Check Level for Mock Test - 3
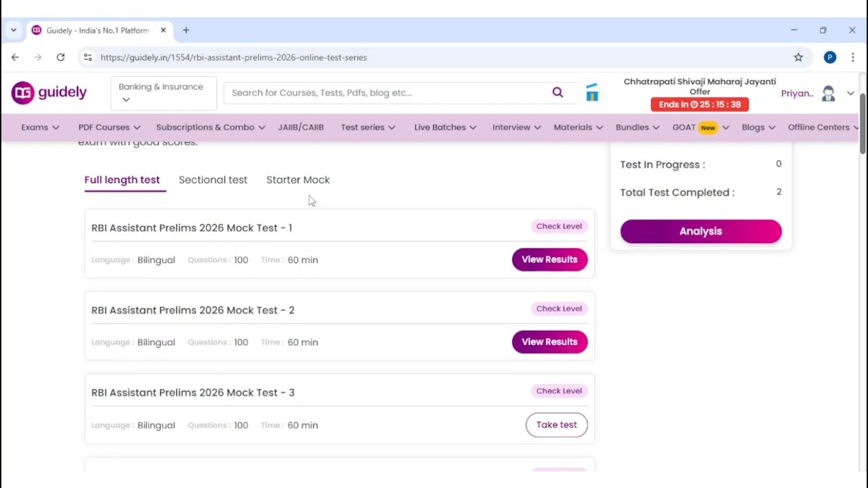 (x=559, y=391)
